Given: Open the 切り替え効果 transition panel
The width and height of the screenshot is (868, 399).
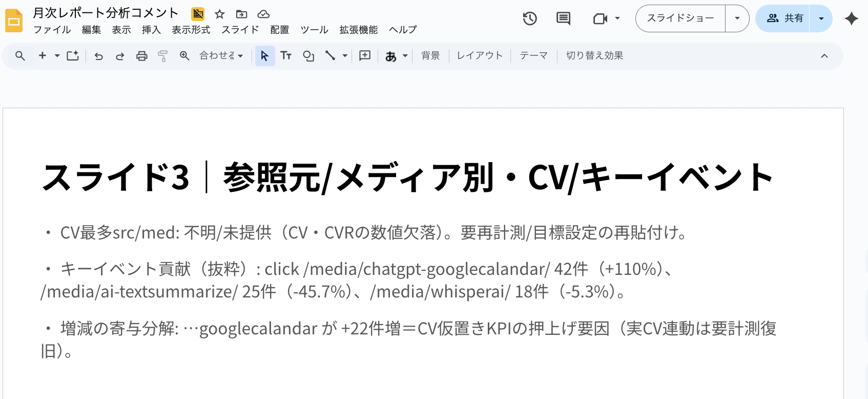Looking at the screenshot, I should 594,56.
